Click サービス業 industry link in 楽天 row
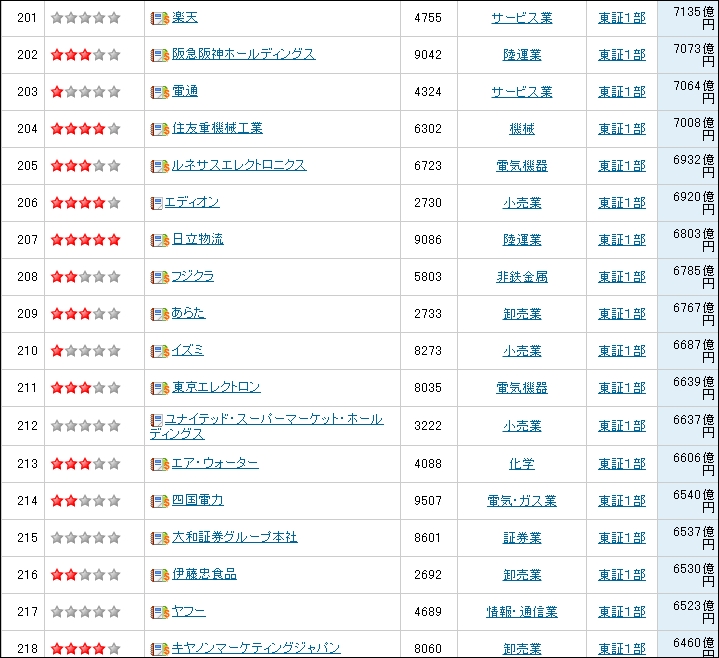719x658 pixels. (x=522, y=18)
